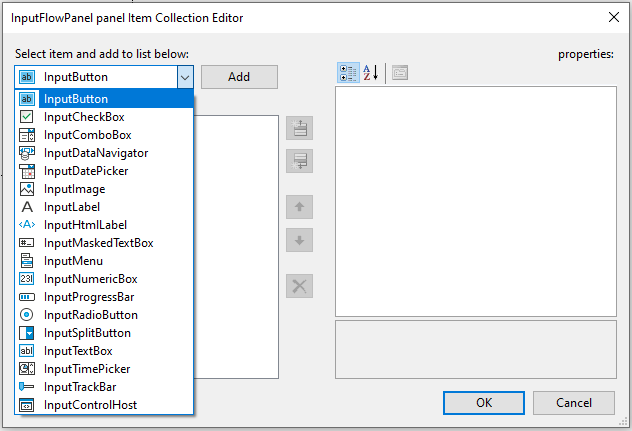This screenshot has width=632, height=431.
Task: Select InputRadioButton from the item list
Action: [x=90, y=315]
